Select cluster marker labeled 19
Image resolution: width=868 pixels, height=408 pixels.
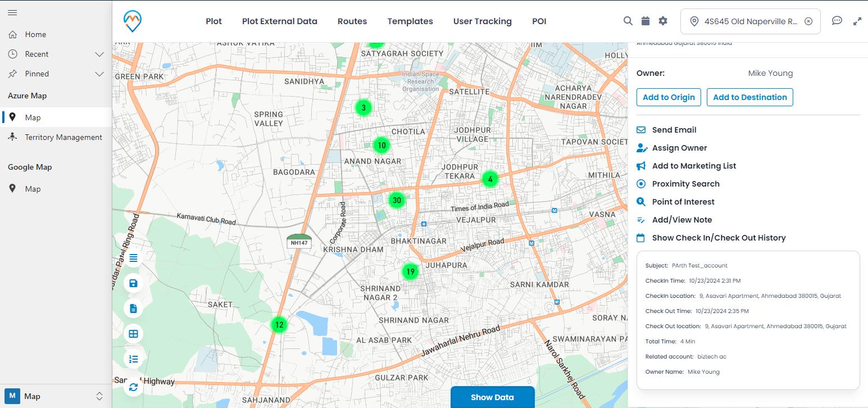pos(410,271)
